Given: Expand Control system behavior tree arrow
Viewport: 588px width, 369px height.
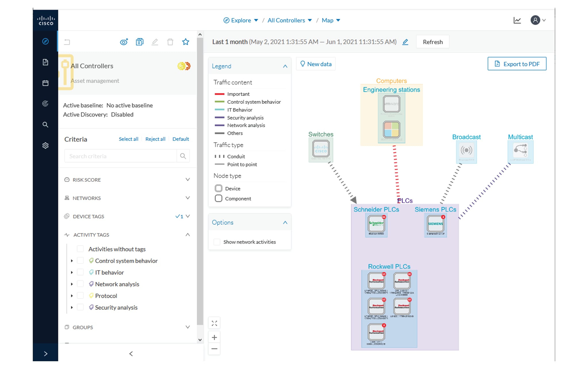Looking at the screenshot, I should (72, 261).
